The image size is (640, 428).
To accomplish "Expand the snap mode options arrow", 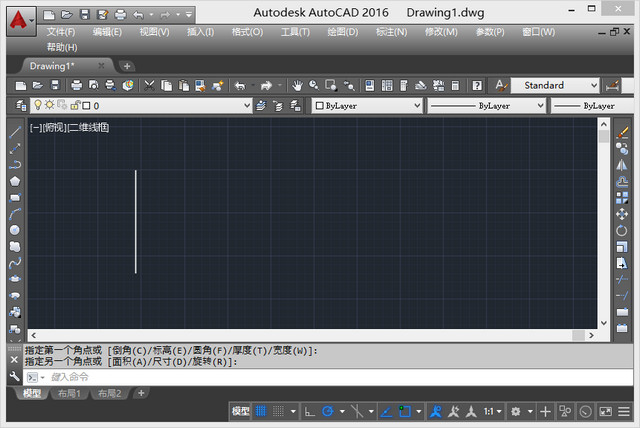I will click(293, 412).
